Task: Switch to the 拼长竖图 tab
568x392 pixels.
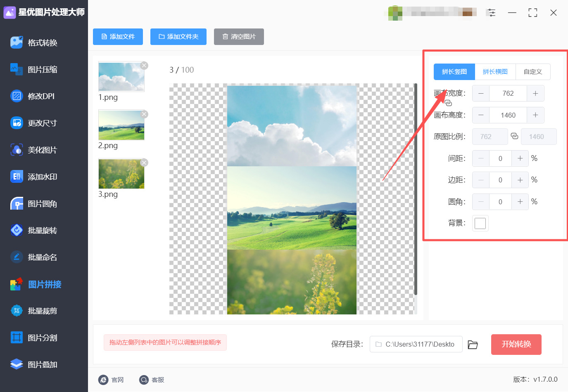Action: click(454, 72)
